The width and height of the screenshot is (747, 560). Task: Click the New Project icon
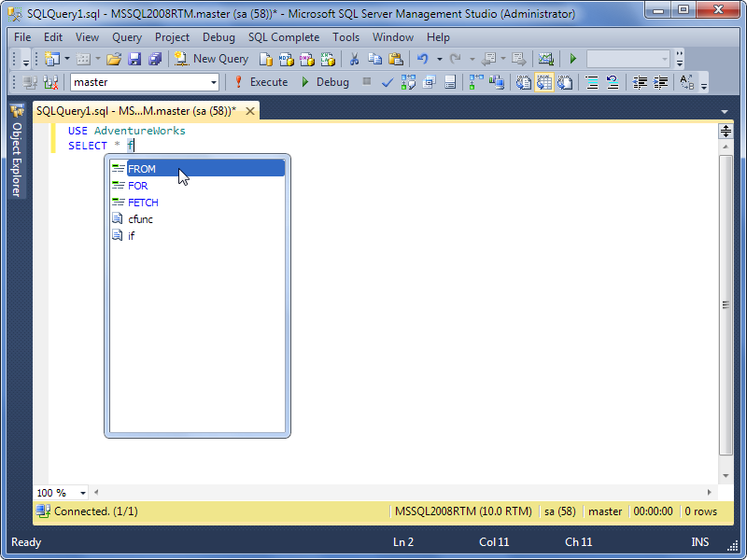(51, 59)
